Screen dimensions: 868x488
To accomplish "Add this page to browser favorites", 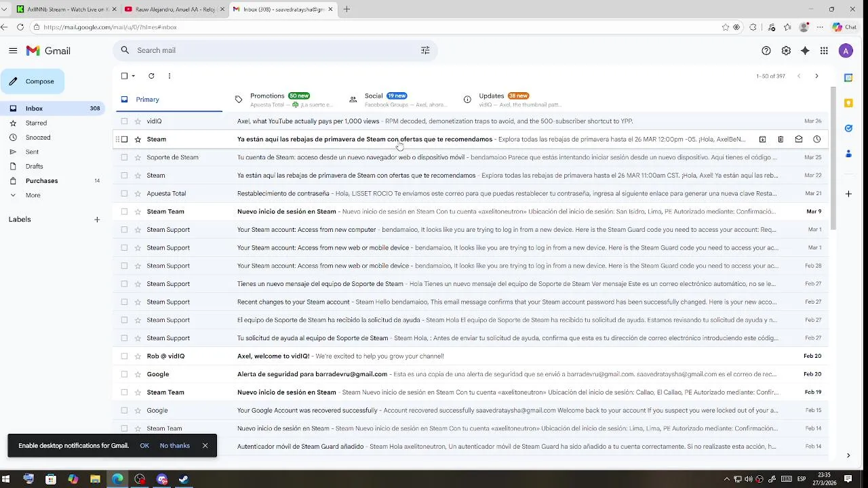I will (x=726, y=27).
